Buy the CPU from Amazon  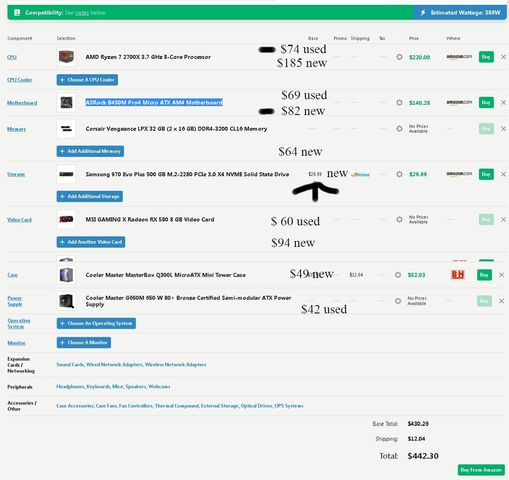(486, 57)
